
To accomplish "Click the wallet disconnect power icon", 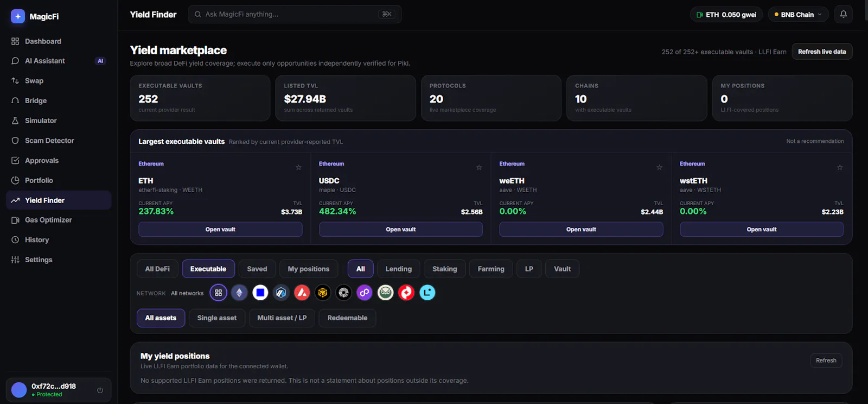I will point(100,390).
